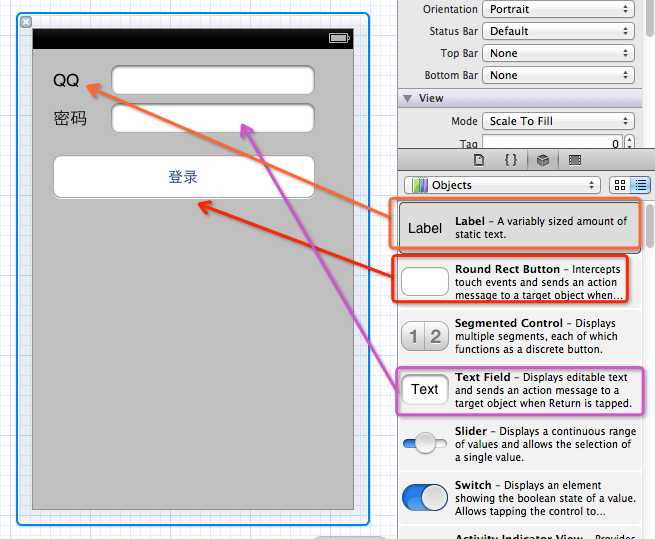
Task: Click the 登录 round rect button
Action: [x=184, y=177]
